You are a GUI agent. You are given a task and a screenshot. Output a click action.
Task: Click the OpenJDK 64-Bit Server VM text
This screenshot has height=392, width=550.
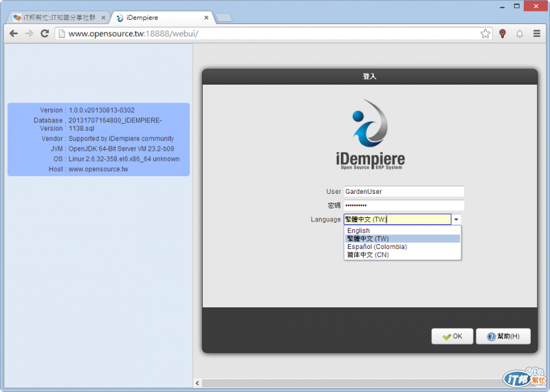pyautogui.click(x=121, y=149)
